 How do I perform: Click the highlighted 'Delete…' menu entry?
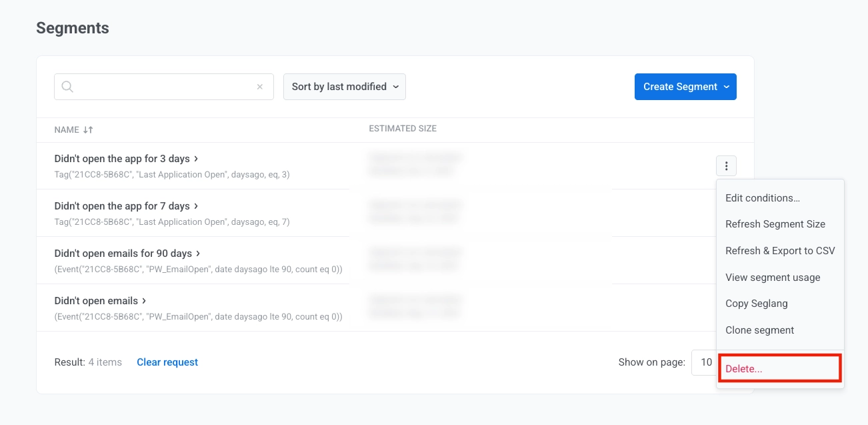743,368
